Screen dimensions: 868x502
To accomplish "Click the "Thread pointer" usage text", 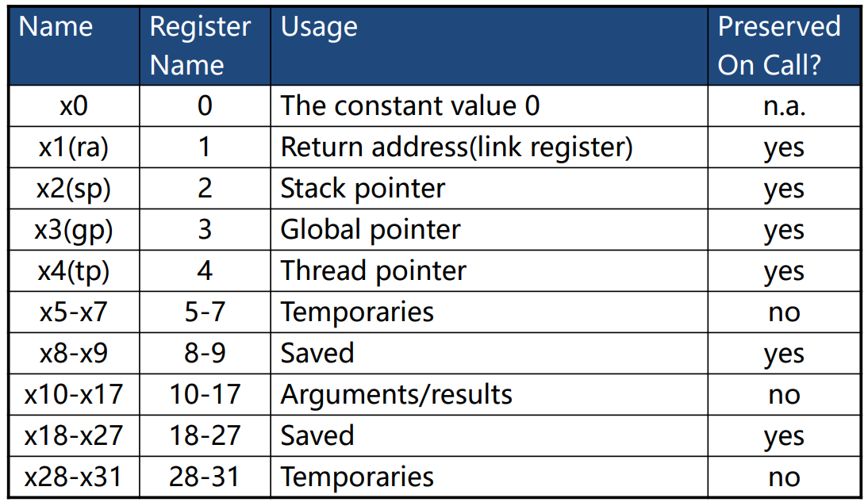I will (374, 271).
